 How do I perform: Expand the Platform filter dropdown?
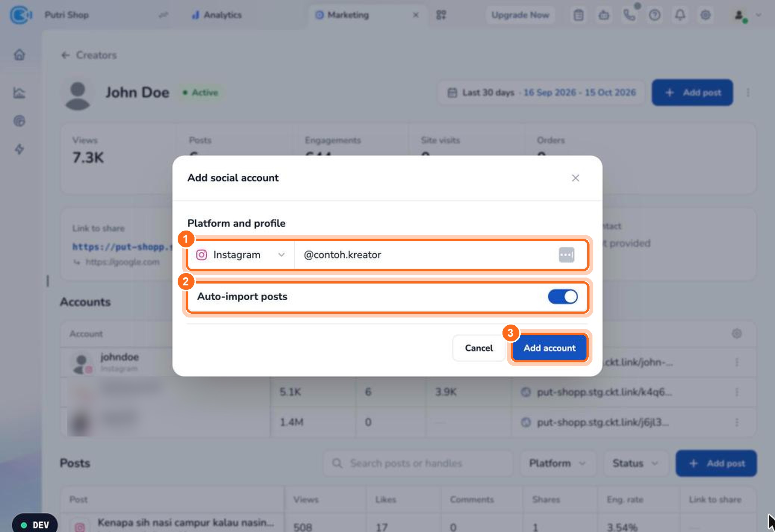[557, 463]
